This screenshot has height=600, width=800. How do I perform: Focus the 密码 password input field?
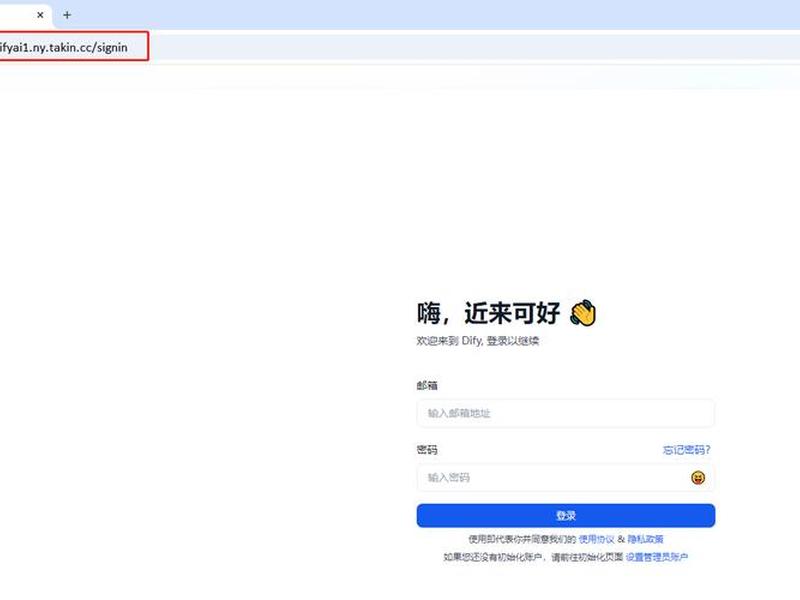[x=565, y=478]
